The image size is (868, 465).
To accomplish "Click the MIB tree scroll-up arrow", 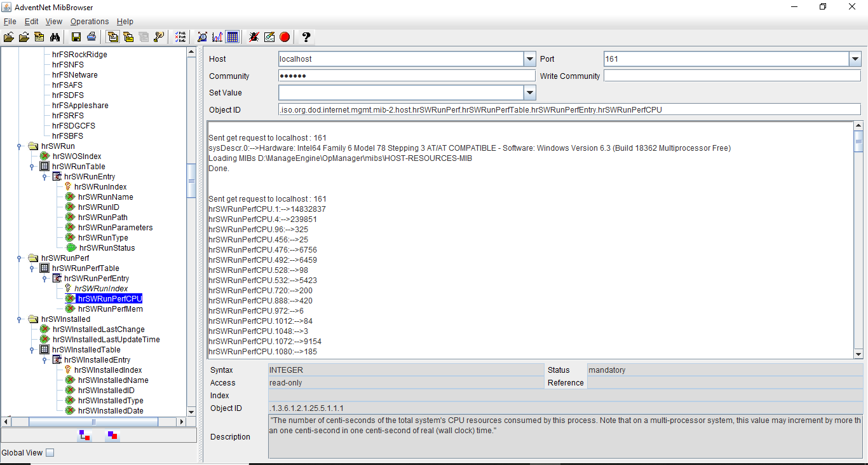I will [x=191, y=52].
